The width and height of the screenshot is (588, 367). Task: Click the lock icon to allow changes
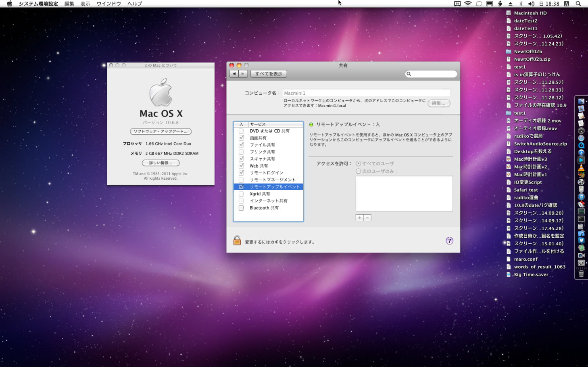(x=237, y=241)
